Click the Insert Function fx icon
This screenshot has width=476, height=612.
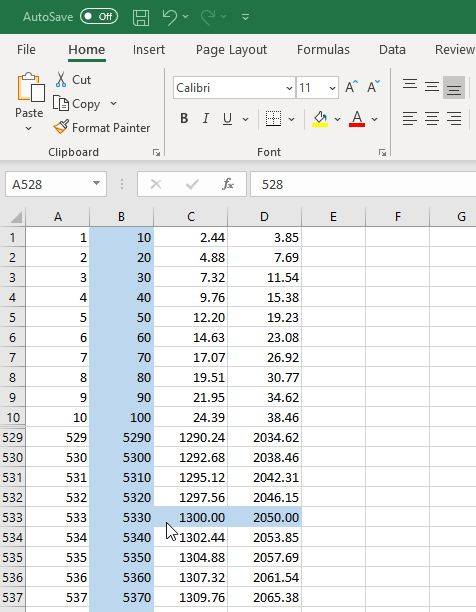coord(227,184)
